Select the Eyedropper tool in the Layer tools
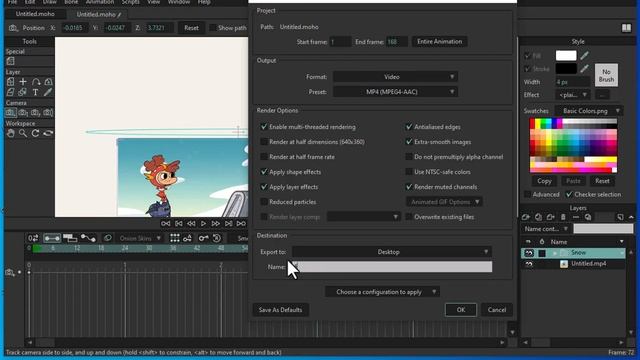The width and height of the screenshot is (640, 360). point(48,92)
